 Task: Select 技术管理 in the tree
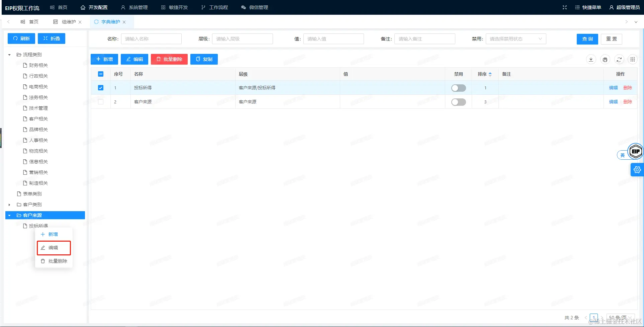38,108
